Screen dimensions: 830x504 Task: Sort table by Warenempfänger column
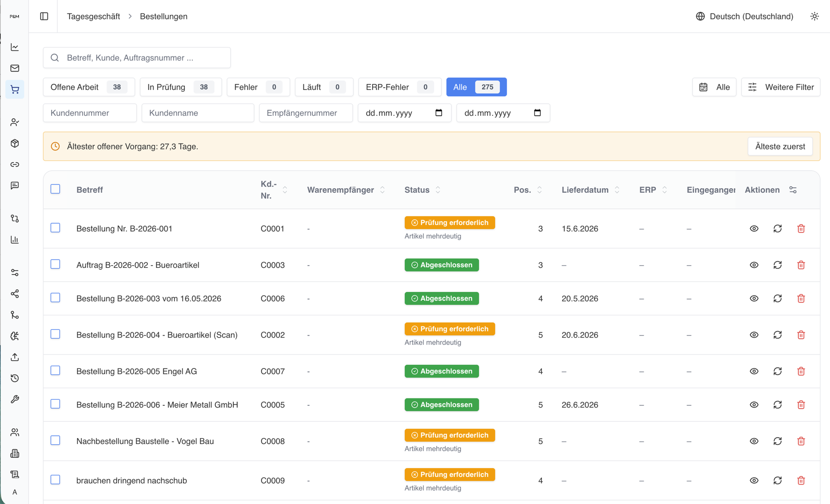point(346,190)
